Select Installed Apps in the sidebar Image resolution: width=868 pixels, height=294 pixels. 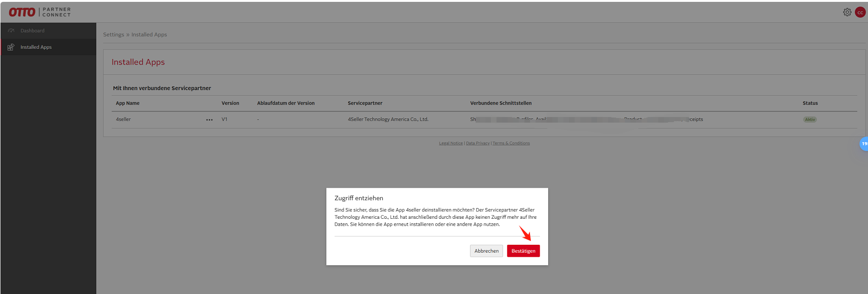(36, 47)
